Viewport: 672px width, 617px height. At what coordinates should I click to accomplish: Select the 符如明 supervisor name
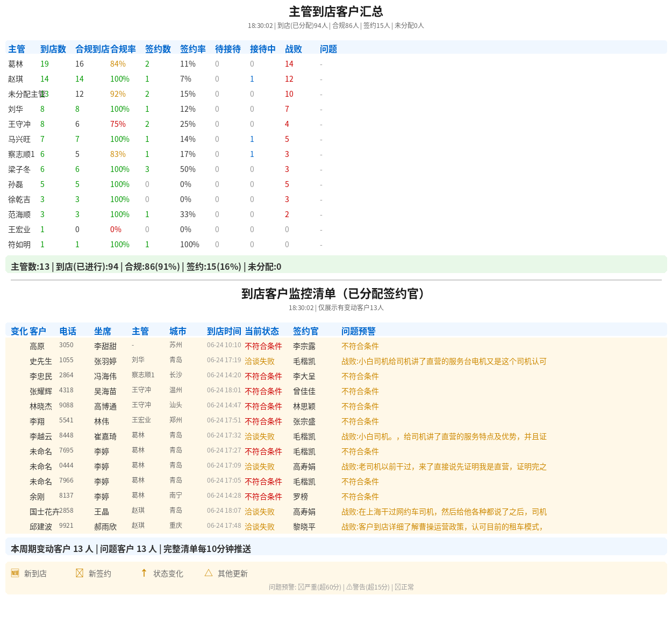tap(19, 245)
